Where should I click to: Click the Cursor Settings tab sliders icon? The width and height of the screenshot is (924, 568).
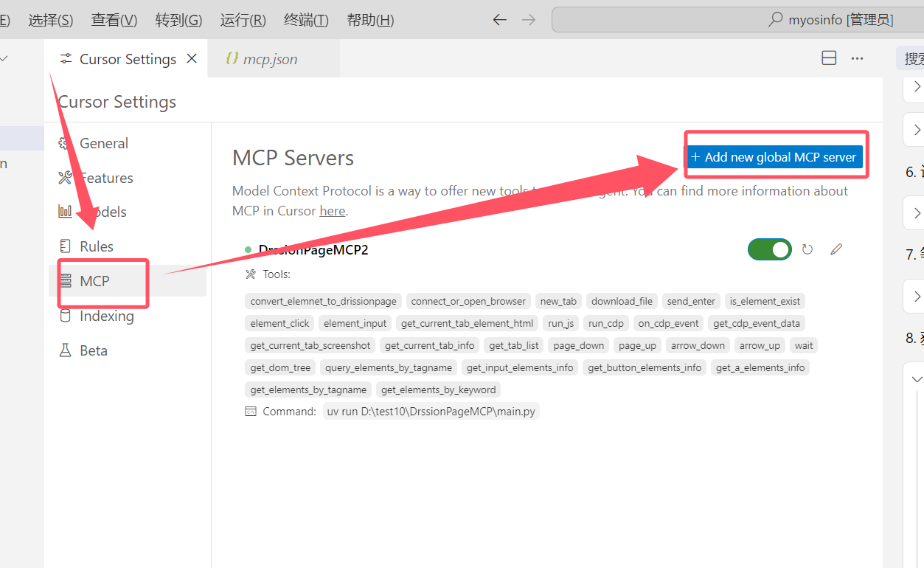[x=66, y=59]
